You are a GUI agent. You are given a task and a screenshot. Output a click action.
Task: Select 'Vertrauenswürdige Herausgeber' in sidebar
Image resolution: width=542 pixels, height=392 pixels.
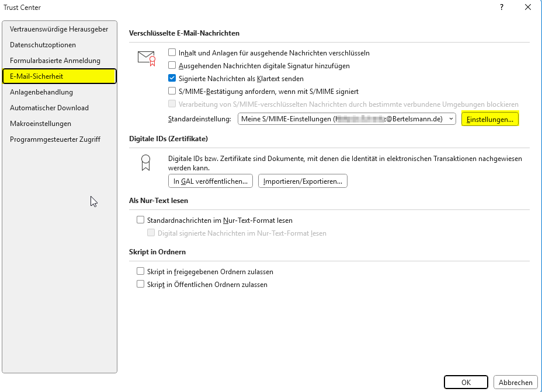click(x=59, y=29)
